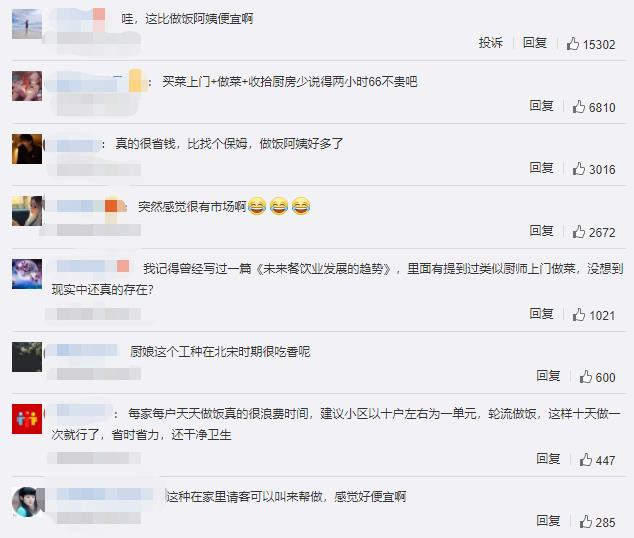Reply to the 真的很省钱 comment

(x=541, y=168)
